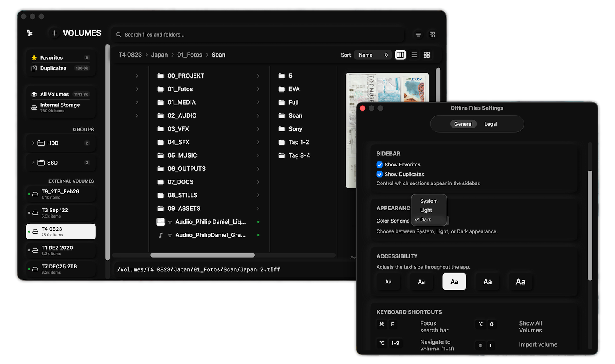Switch to the Legal tab in Offline Files Settings
The image size is (615, 364).
pos(491,124)
